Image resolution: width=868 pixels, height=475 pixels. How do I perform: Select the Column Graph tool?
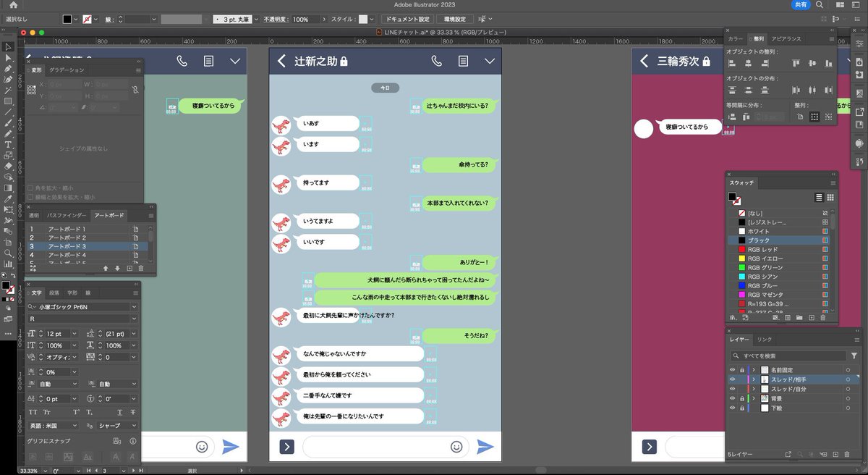[8, 264]
